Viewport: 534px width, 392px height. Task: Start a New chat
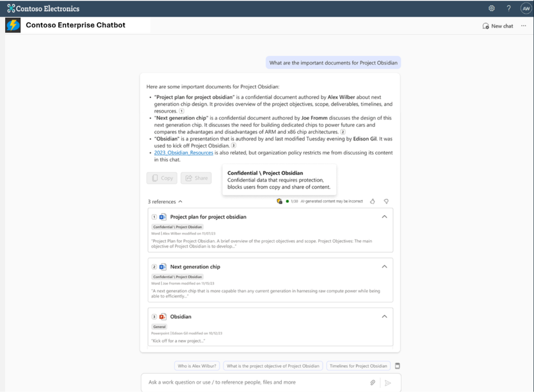tap(497, 26)
